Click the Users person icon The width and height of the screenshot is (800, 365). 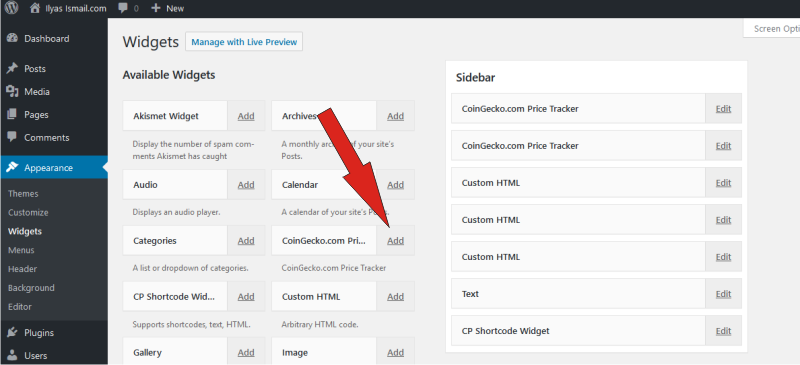12,355
